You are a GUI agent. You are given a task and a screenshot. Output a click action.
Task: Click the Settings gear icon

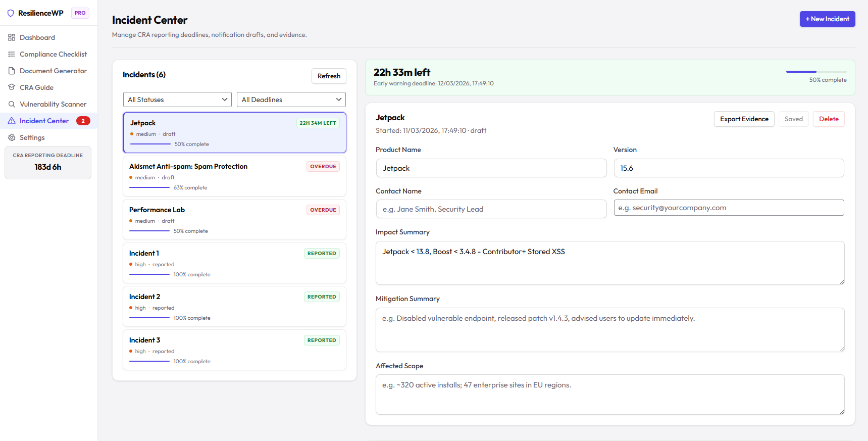point(12,137)
